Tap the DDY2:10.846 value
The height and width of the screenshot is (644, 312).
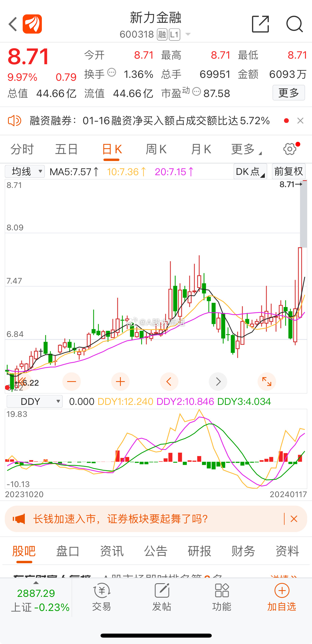point(185,401)
